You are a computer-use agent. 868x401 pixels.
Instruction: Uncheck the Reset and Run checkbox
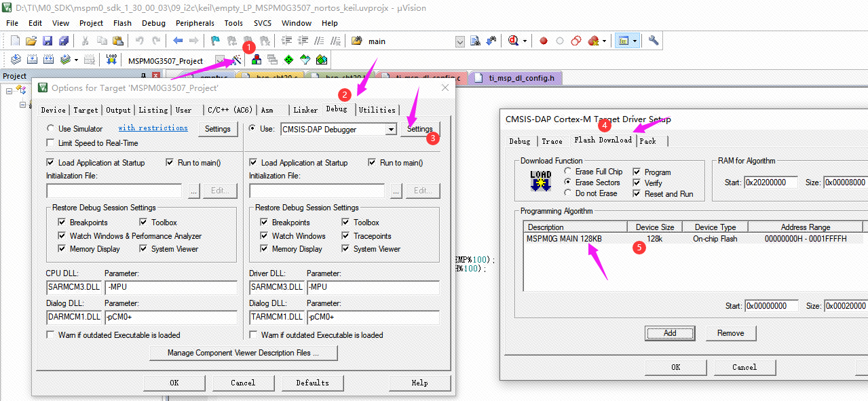(x=637, y=194)
